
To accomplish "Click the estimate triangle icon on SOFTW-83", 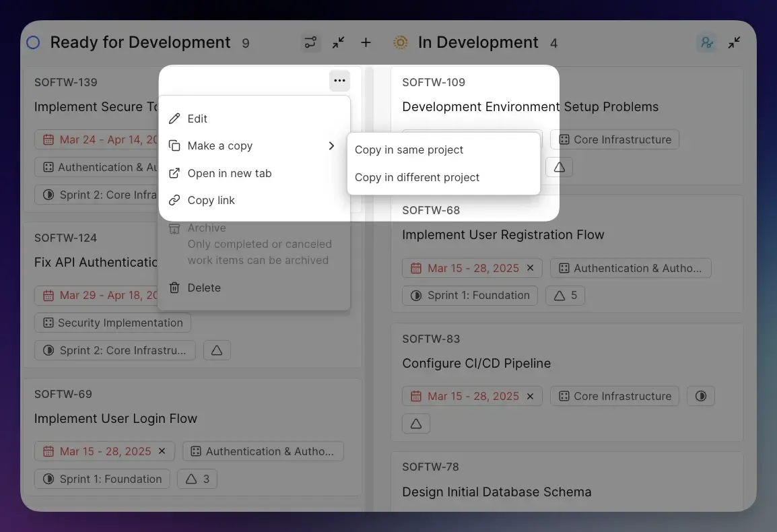I will point(415,423).
